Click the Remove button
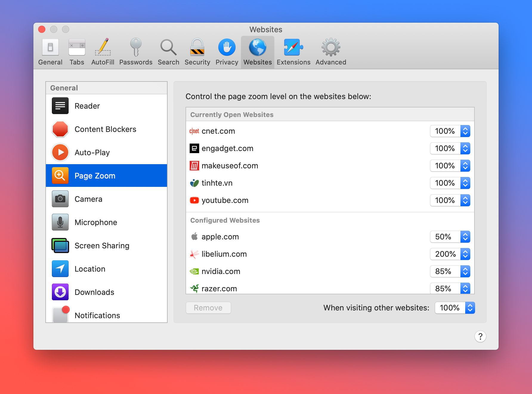This screenshot has height=394, width=532. click(x=208, y=308)
